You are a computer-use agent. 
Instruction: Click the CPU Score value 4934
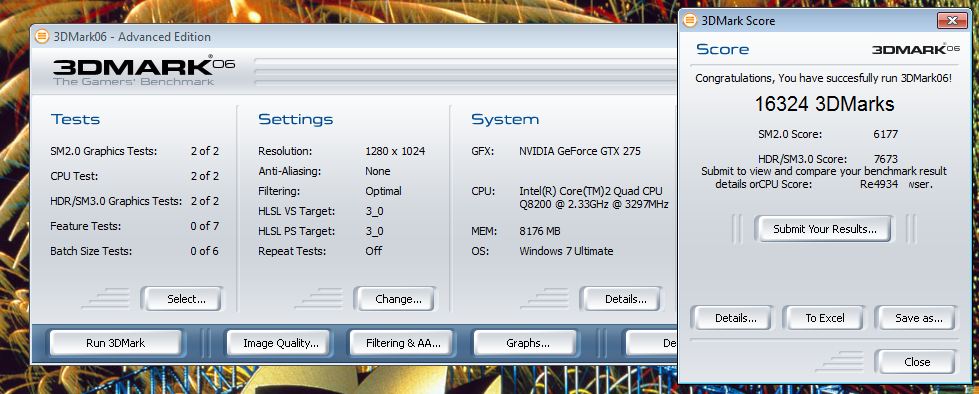tap(885, 184)
